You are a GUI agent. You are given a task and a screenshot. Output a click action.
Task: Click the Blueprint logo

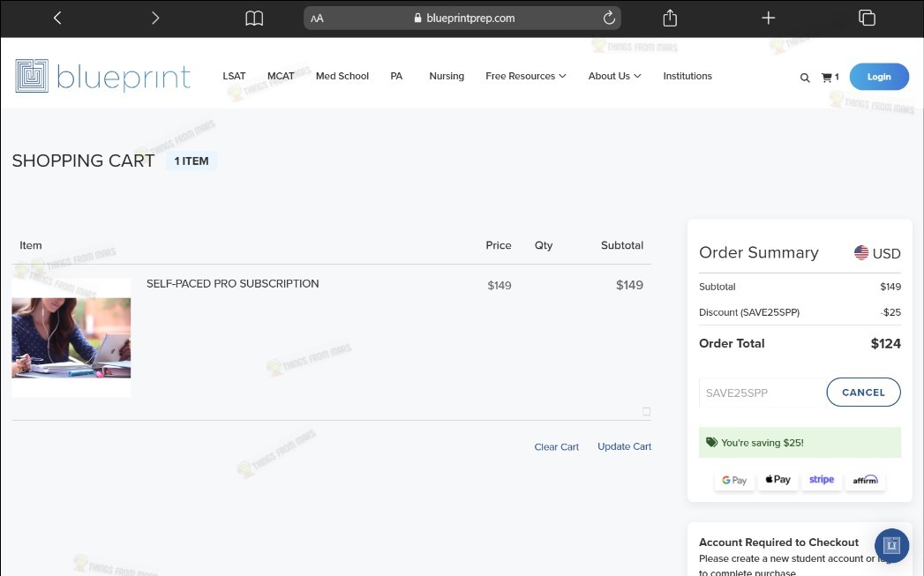(x=103, y=76)
